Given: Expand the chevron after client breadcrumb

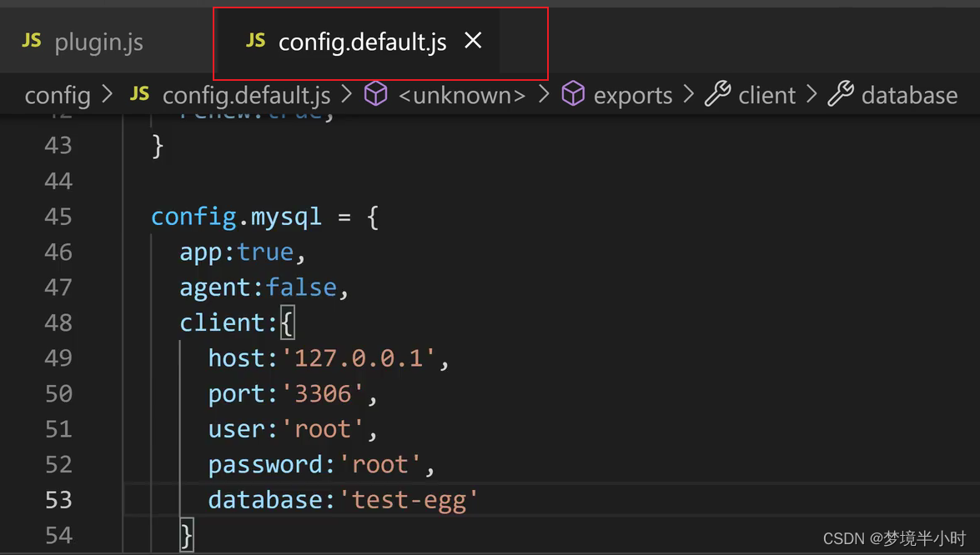Looking at the screenshot, I should pos(810,94).
